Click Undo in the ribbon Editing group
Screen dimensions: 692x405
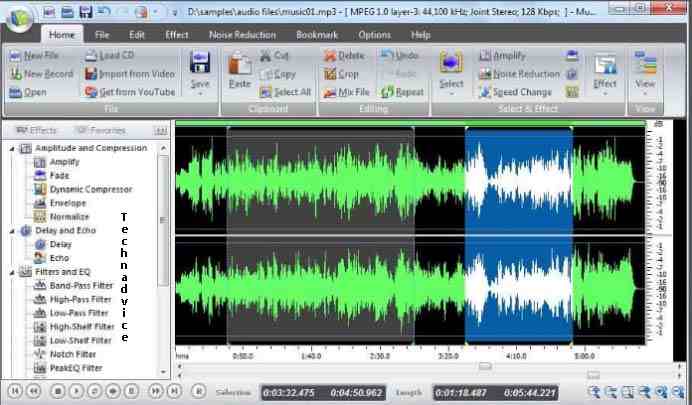[x=399, y=56]
